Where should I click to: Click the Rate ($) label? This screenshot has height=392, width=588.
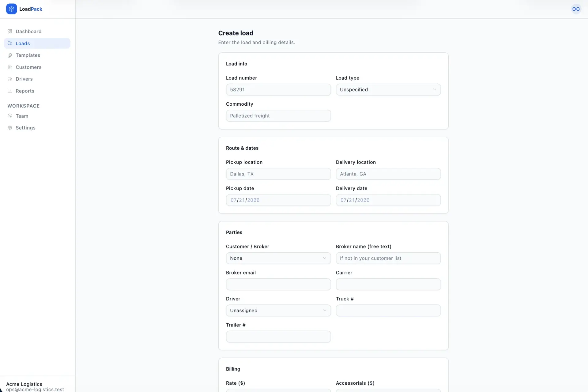235,383
